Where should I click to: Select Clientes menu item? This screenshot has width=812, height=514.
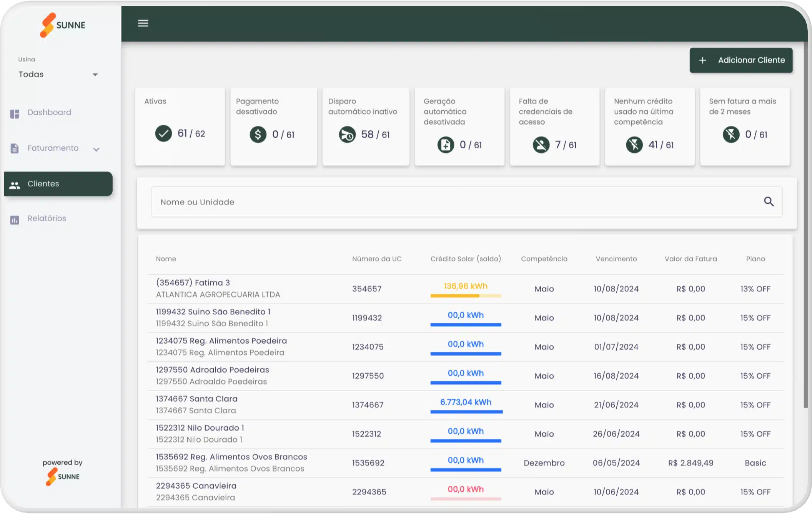(58, 184)
